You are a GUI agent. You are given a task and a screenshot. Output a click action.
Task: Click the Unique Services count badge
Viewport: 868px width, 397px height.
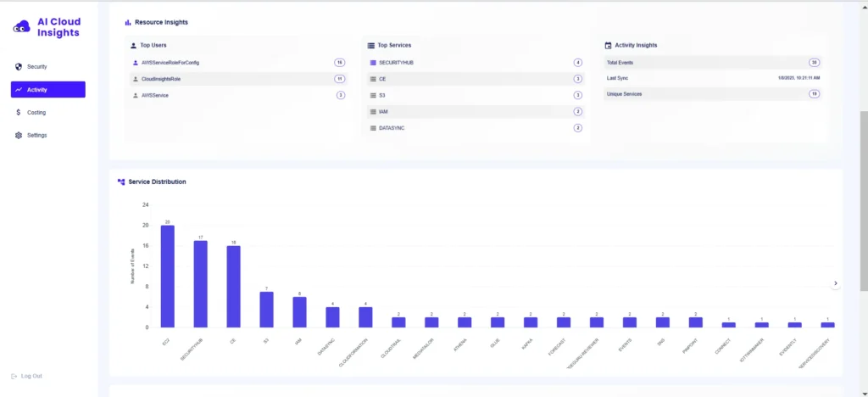[x=814, y=94]
